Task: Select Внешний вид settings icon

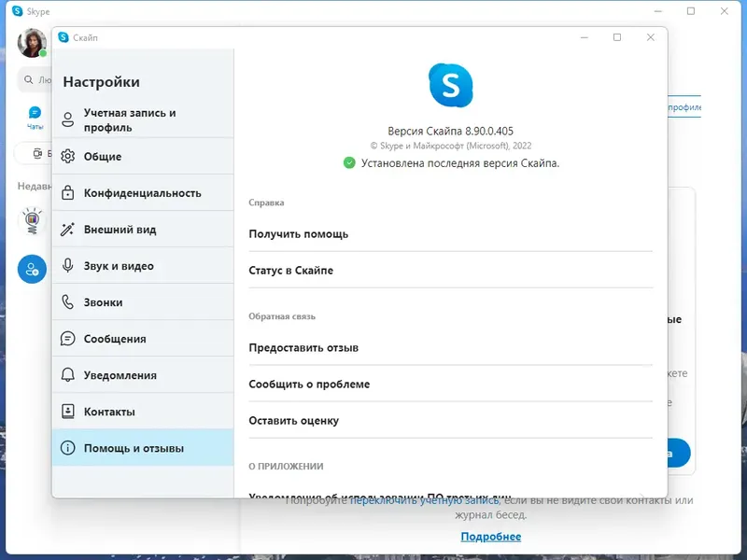Action: [65, 229]
